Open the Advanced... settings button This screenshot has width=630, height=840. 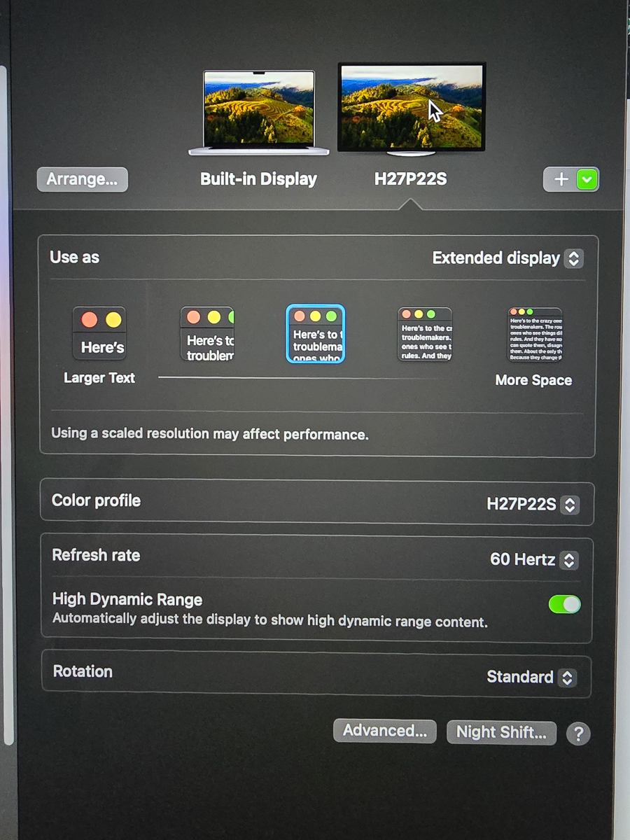coord(384,731)
